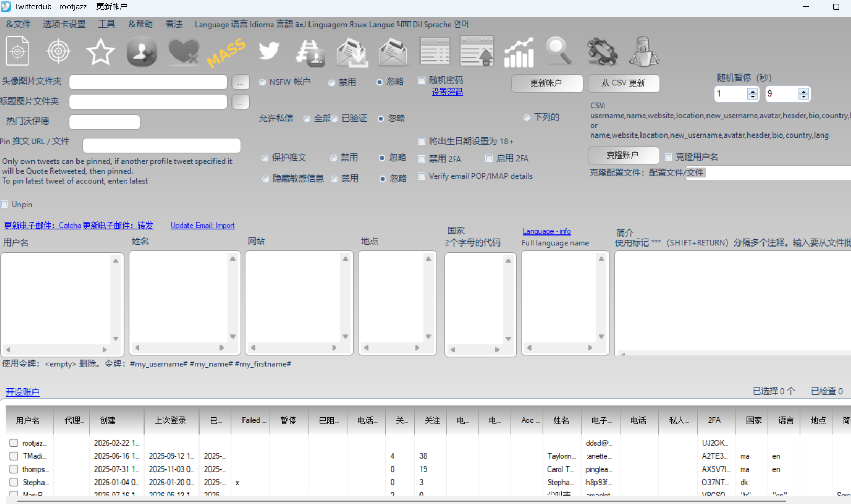Click the 热门沃伊德 input field
The width and height of the screenshot is (851, 504).
[x=105, y=122]
